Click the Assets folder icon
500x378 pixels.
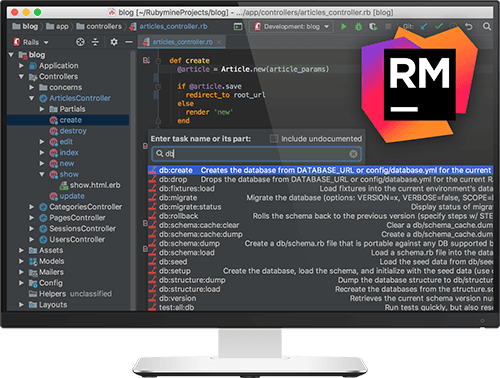tap(33, 250)
